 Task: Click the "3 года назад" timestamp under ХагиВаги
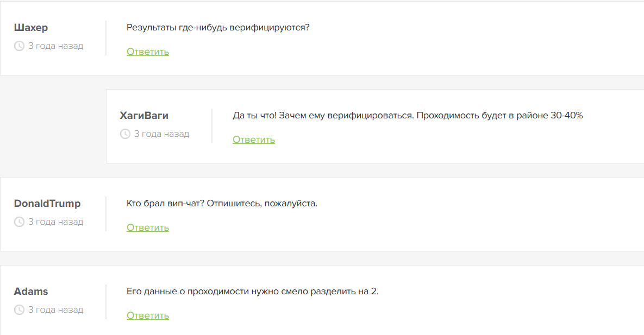pyautogui.click(x=161, y=134)
